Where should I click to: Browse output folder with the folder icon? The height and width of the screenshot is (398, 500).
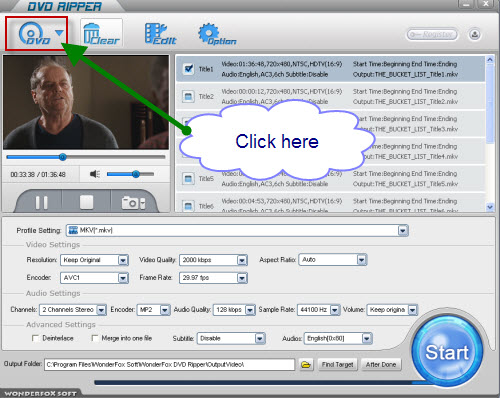306,365
